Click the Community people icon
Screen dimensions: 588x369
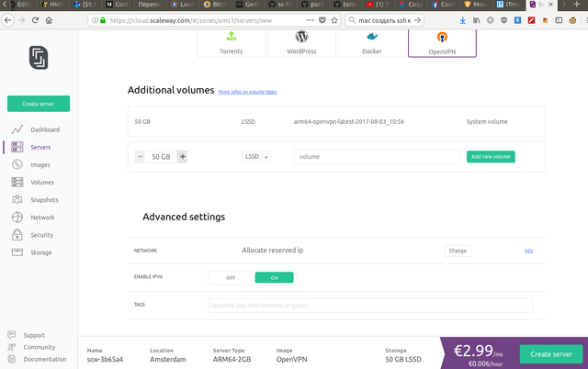(12, 347)
